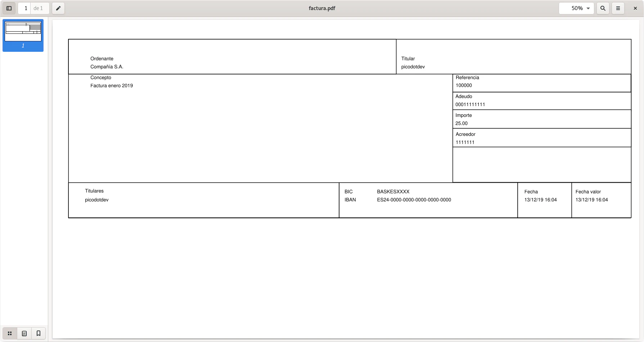The width and height of the screenshot is (644, 342).
Task: Toggle the side pane visibility button
Action: [x=9, y=8]
